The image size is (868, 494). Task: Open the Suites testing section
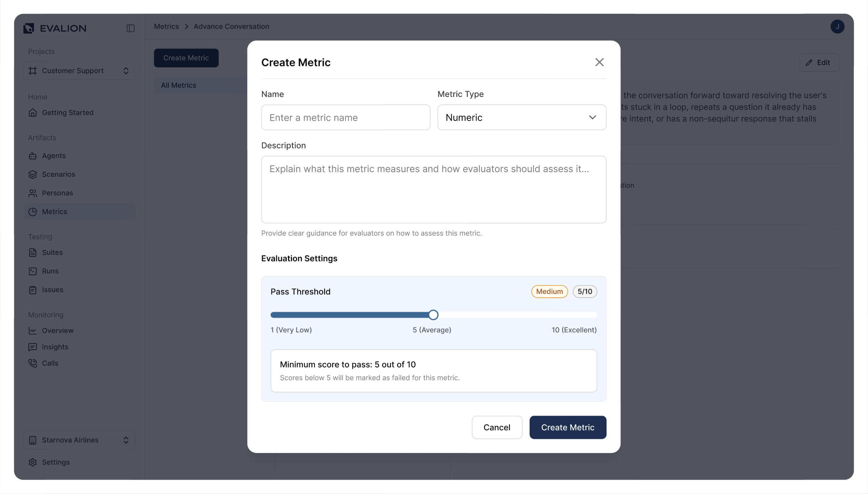(33, 253)
